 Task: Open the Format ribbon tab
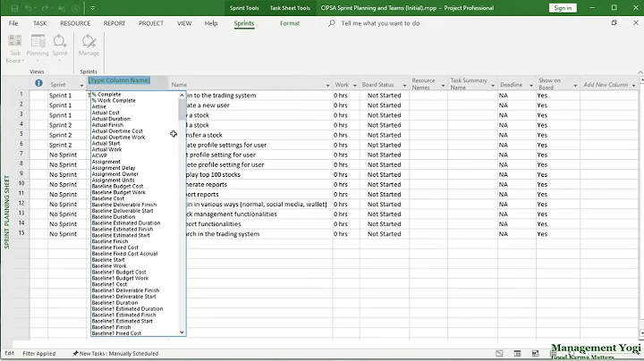pos(290,23)
